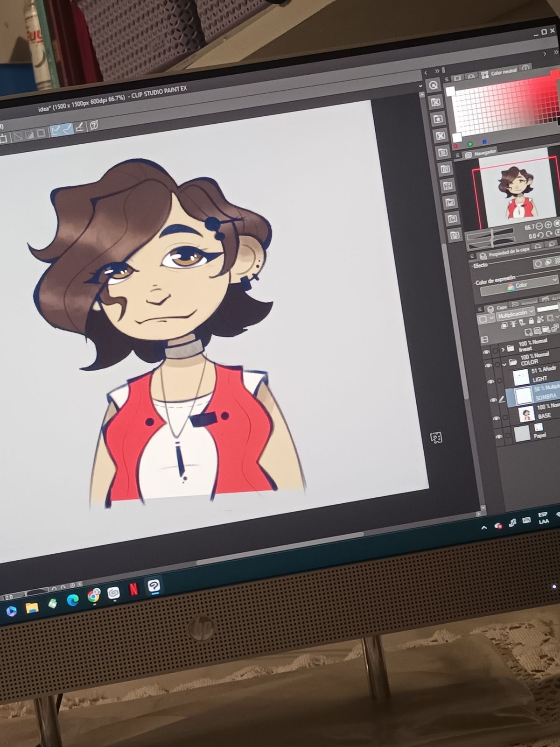Show hidden icons in the system tray
This screenshot has height=747, width=560.
coord(484,528)
